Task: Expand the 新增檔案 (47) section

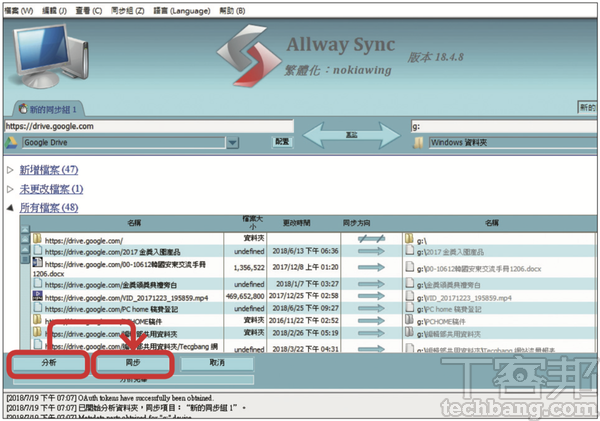Action: pyautogui.click(x=11, y=170)
